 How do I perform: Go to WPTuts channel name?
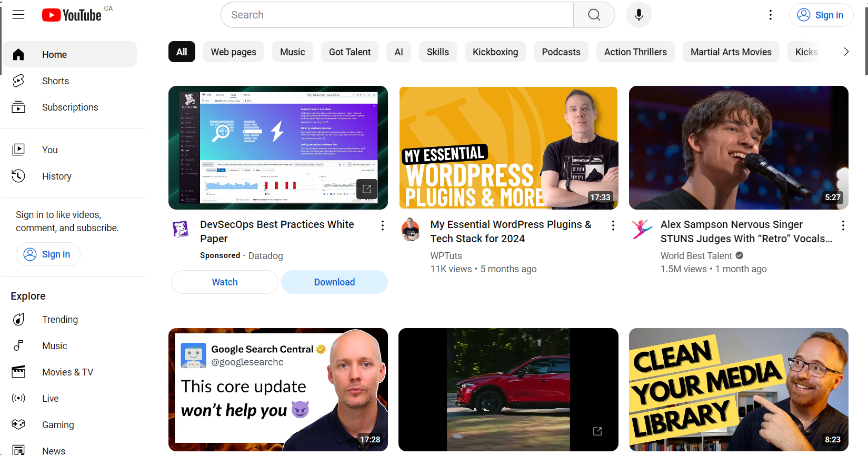446,255
